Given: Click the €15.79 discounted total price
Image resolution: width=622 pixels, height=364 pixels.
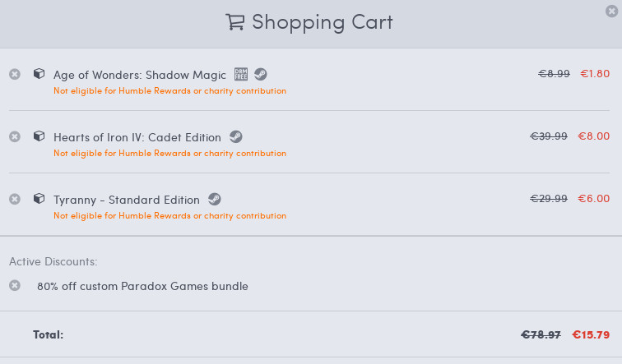Looking at the screenshot, I should pos(590,334).
